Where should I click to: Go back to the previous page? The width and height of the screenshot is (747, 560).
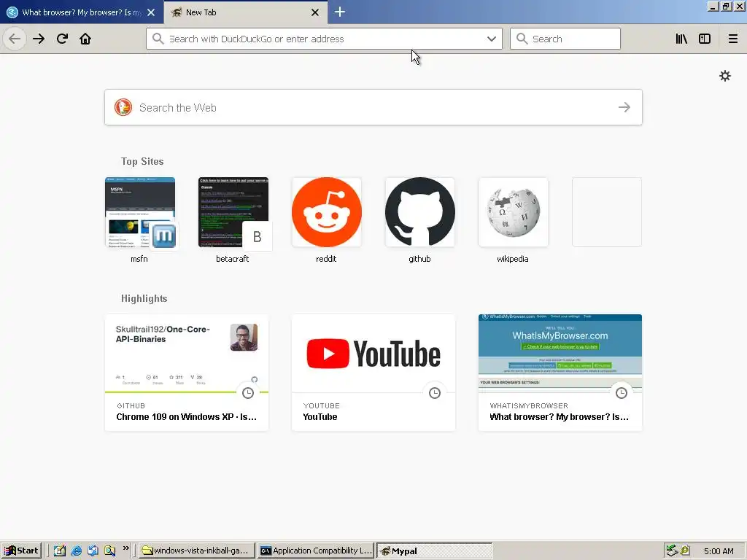tap(15, 39)
